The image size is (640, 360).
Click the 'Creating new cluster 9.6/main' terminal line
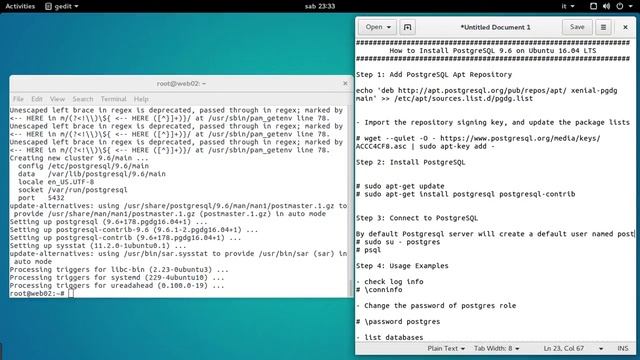pos(79,158)
